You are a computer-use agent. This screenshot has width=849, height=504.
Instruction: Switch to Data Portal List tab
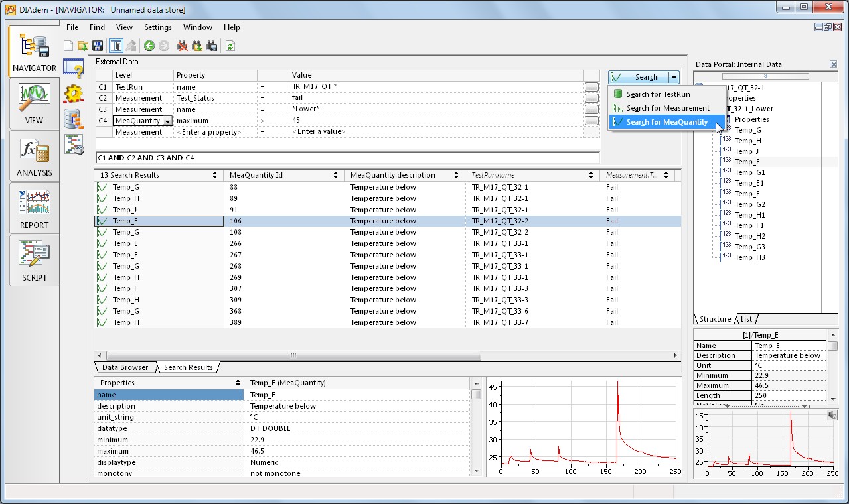click(x=747, y=319)
